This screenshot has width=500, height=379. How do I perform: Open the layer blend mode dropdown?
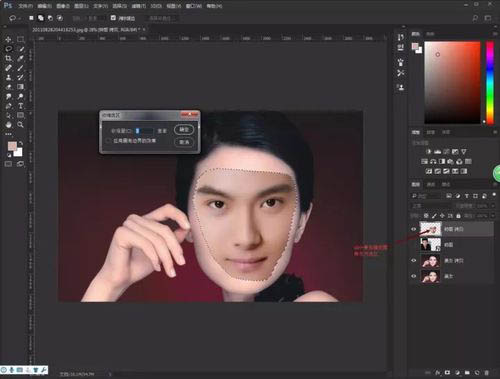click(x=432, y=206)
